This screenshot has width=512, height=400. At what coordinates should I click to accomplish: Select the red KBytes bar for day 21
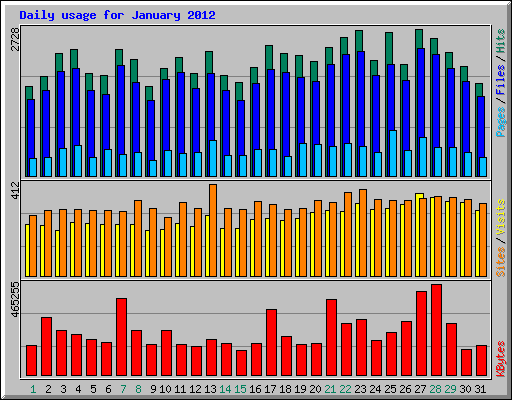(331, 338)
